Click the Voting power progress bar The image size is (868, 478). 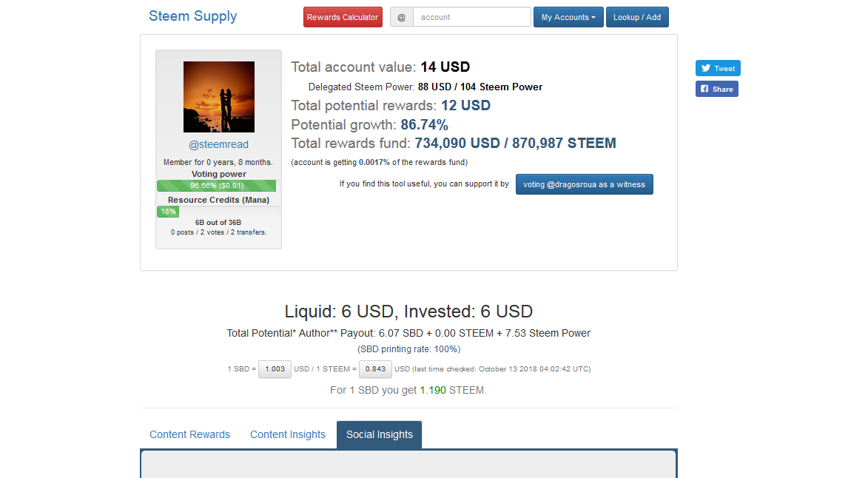[217, 185]
